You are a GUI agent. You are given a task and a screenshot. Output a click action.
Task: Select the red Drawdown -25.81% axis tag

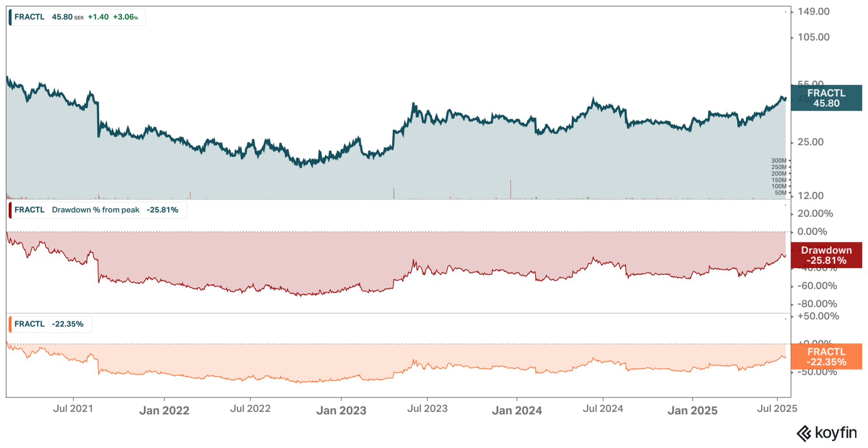pyautogui.click(x=826, y=255)
